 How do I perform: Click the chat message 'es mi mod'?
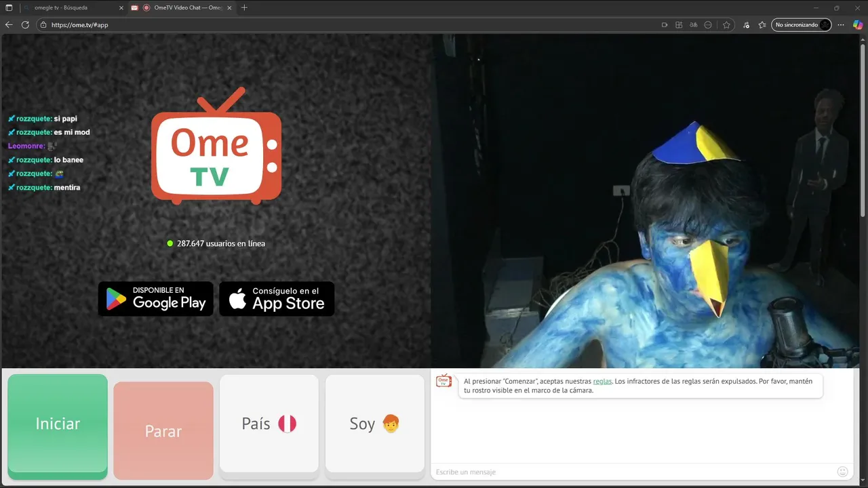click(72, 132)
